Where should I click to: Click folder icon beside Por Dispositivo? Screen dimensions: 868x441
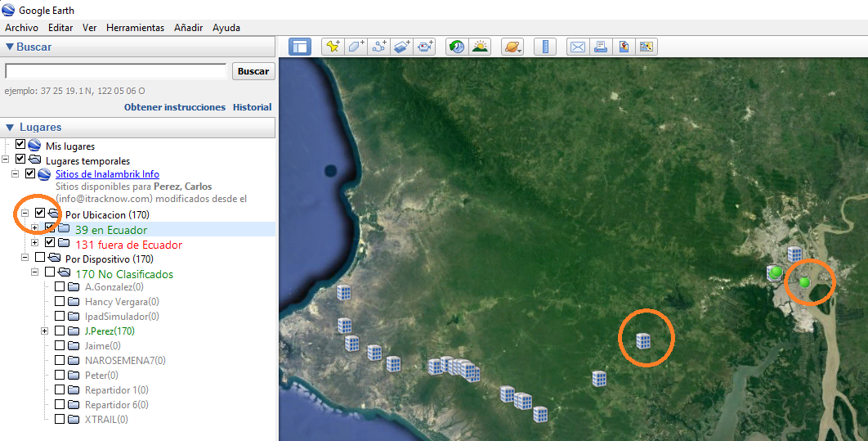click(54, 258)
